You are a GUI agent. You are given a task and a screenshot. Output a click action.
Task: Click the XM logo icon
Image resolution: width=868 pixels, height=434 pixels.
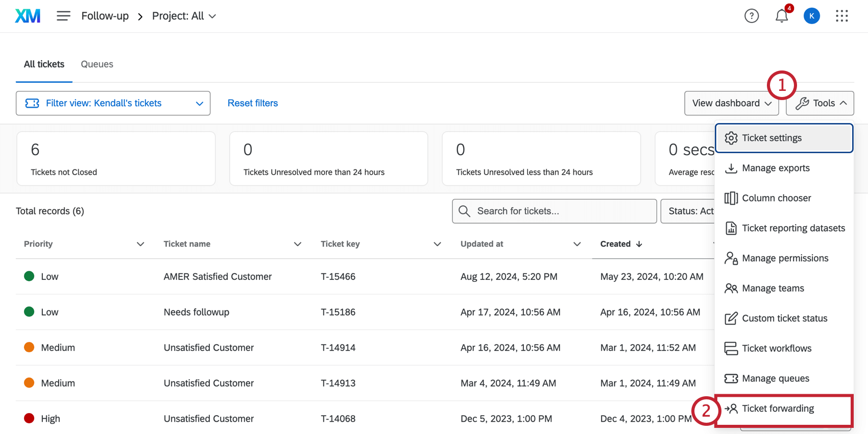28,16
